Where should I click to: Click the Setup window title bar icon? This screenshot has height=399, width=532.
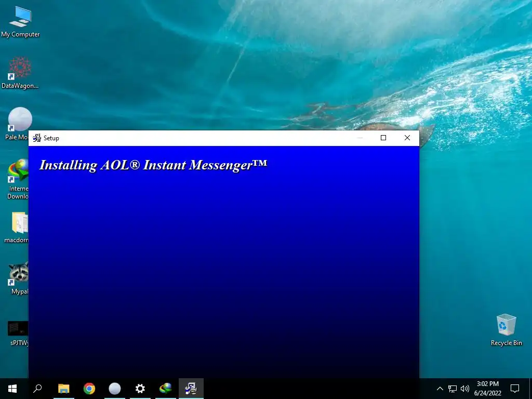click(37, 138)
